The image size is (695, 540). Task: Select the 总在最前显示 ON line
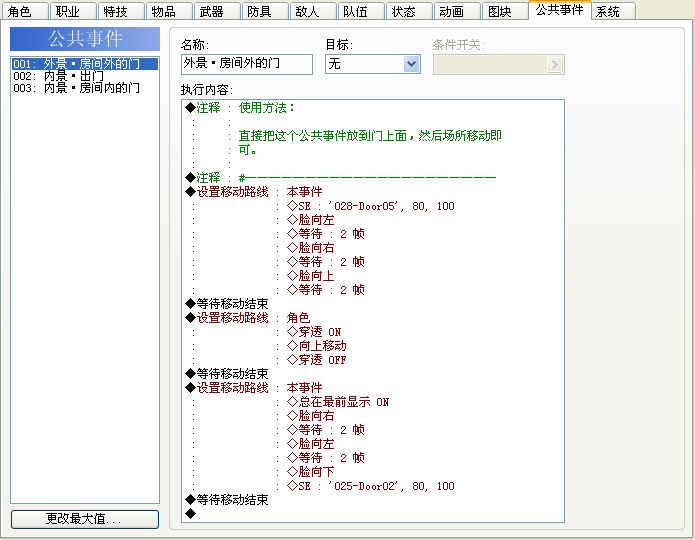point(372,402)
